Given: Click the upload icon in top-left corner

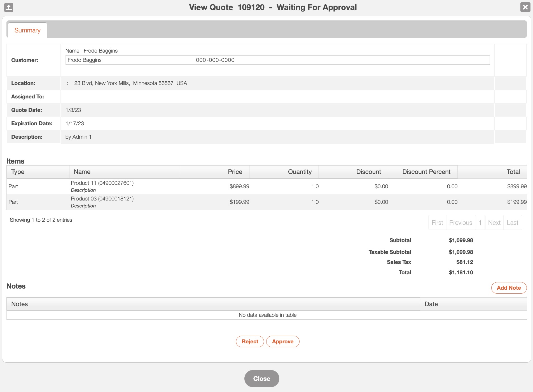Looking at the screenshot, I should (x=9, y=7).
